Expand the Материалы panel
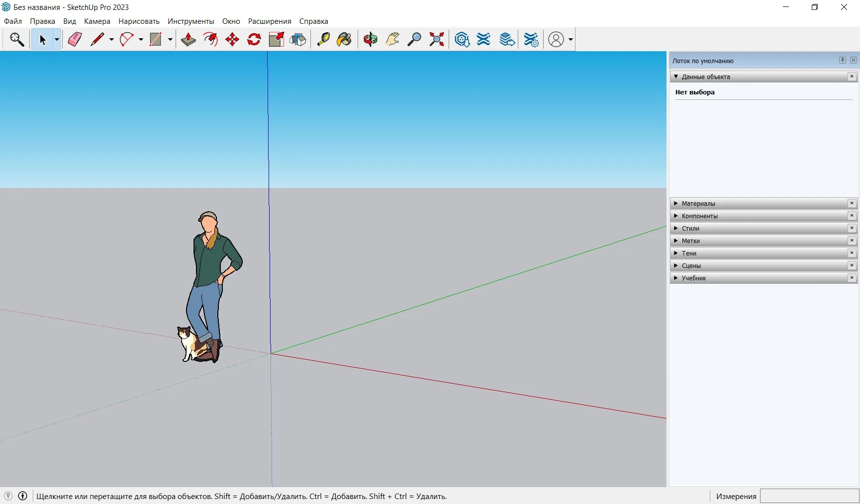Screen dimensions: 860x504 764,203
